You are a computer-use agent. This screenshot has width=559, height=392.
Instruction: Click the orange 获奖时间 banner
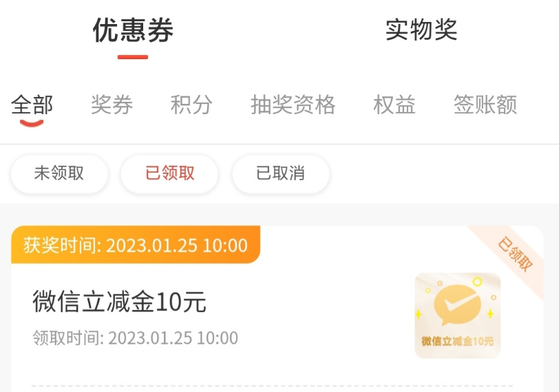click(x=136, y=245)
